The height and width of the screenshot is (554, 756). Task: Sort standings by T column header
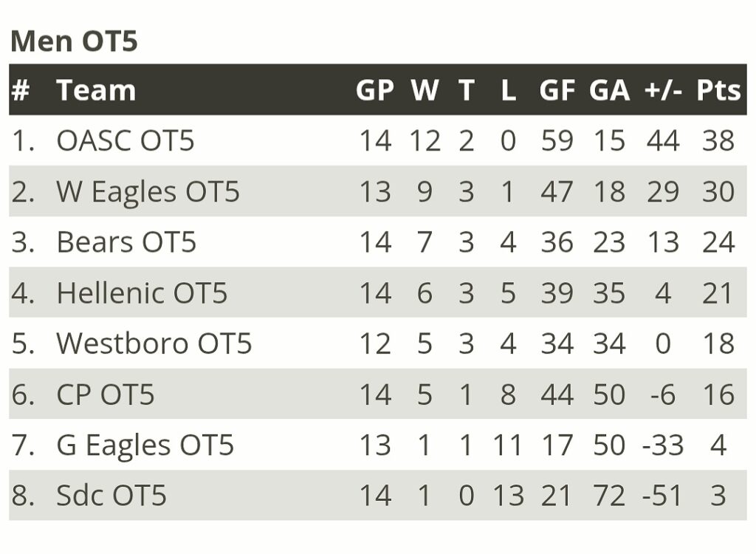[x=466, y=90]
